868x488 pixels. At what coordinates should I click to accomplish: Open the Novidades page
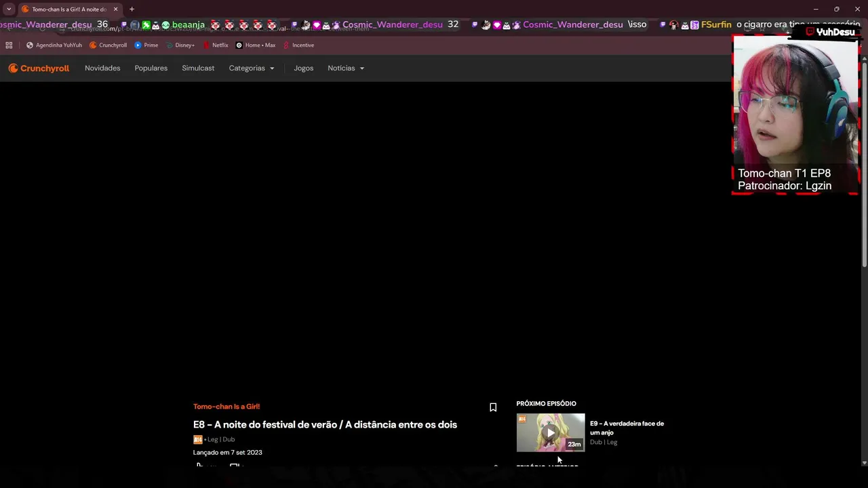point(102,68)
